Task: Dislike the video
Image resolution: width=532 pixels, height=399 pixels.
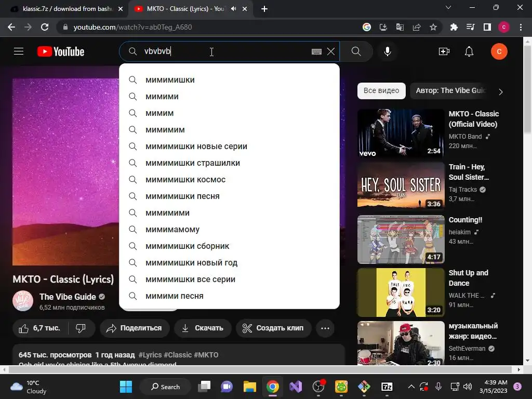Action: click(x=81, y=328)
